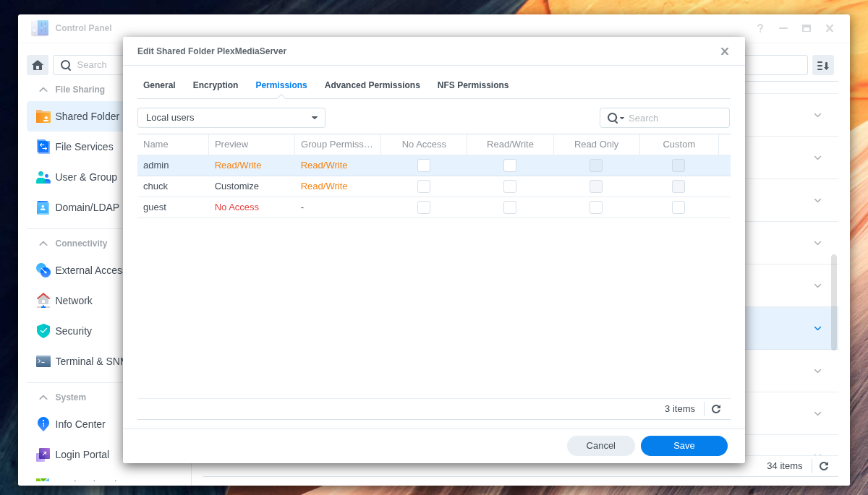Minimize the Control Panel window

[x=783, y=28]
